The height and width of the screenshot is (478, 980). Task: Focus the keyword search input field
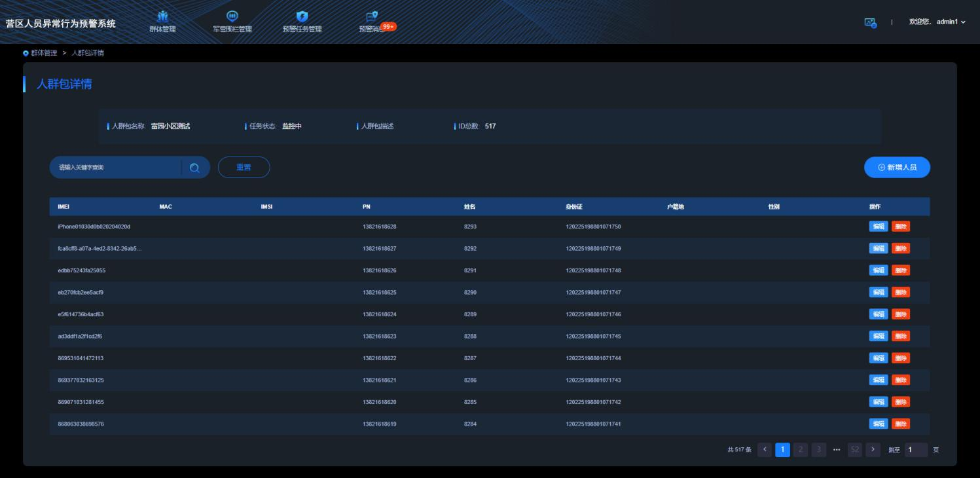(x=118, y=168)
